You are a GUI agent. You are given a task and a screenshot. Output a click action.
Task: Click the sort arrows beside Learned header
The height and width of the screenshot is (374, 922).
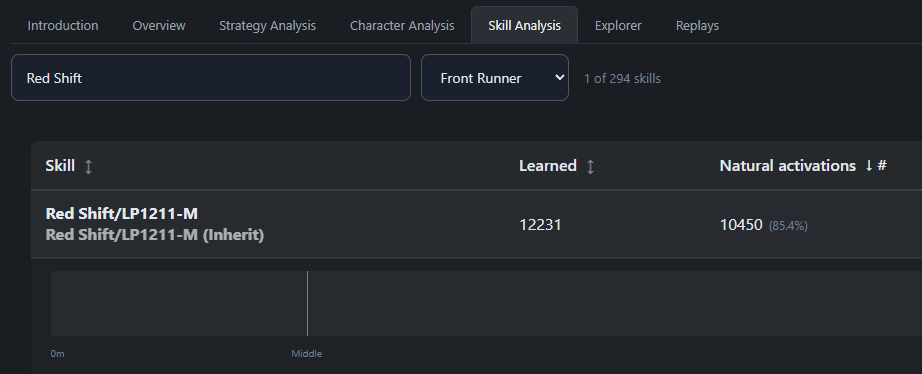click(x=590, y=166)
